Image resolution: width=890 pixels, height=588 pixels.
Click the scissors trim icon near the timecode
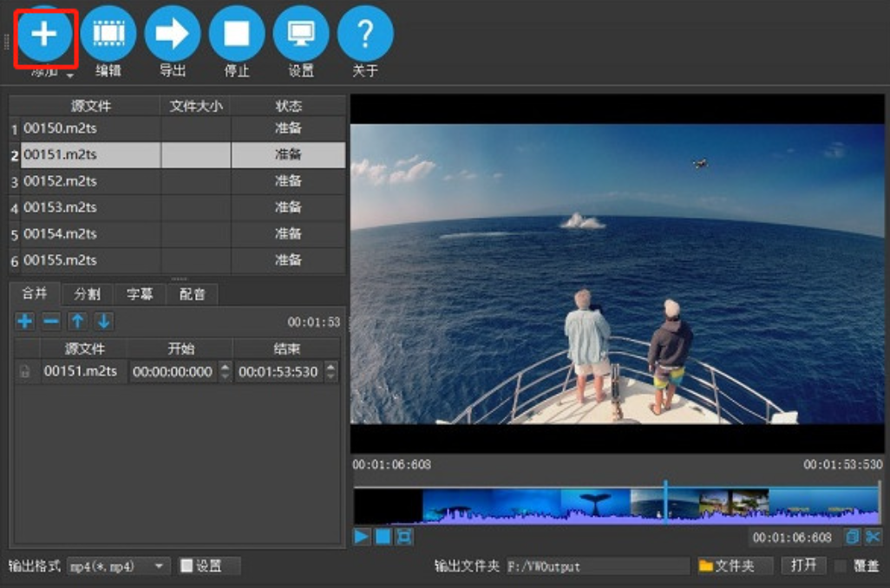click(873, 536)
